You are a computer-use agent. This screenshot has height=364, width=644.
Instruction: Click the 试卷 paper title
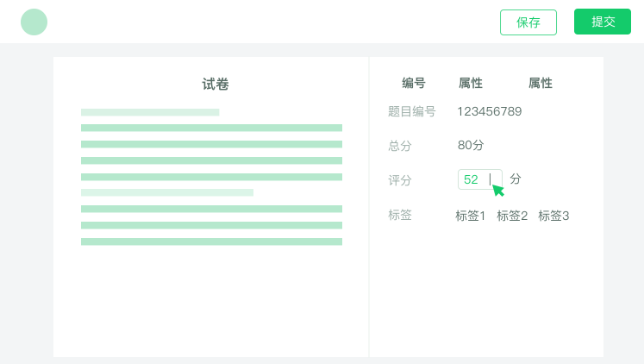216,84
